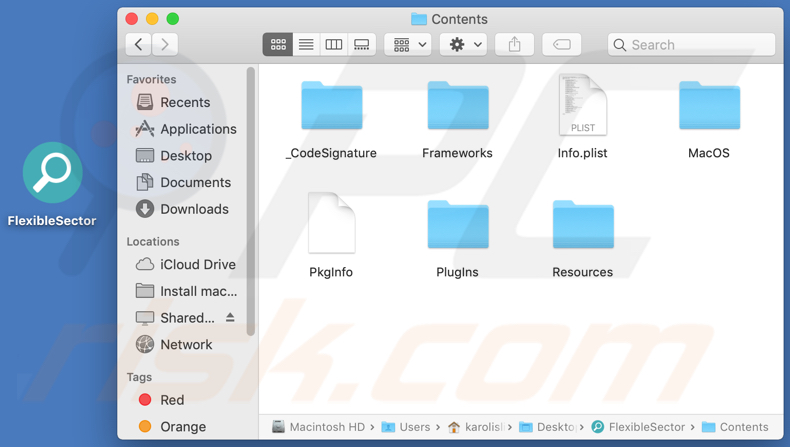Open the gear action menu
Image resolution: width=790 pixels, height=447 pixels.
465,45
